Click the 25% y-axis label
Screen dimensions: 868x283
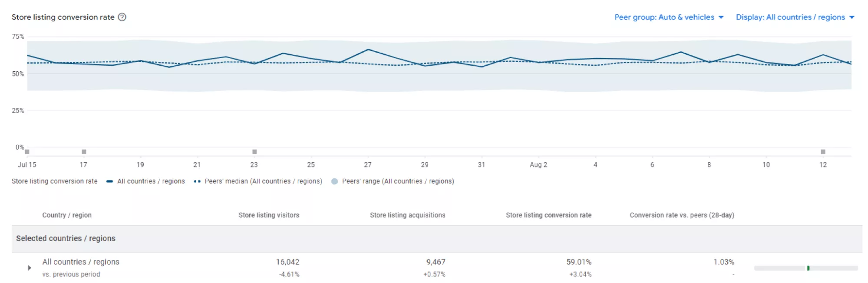point(18,110)
